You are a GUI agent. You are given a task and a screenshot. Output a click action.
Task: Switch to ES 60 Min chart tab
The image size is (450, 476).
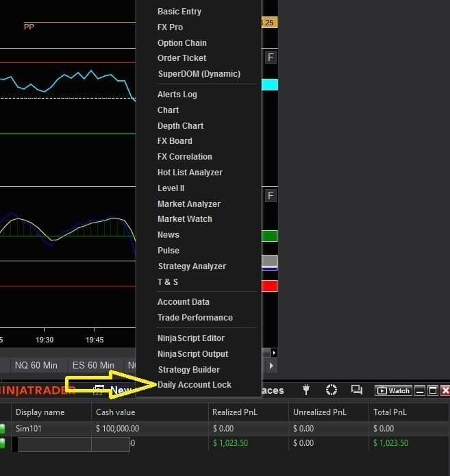pos(93,365)
